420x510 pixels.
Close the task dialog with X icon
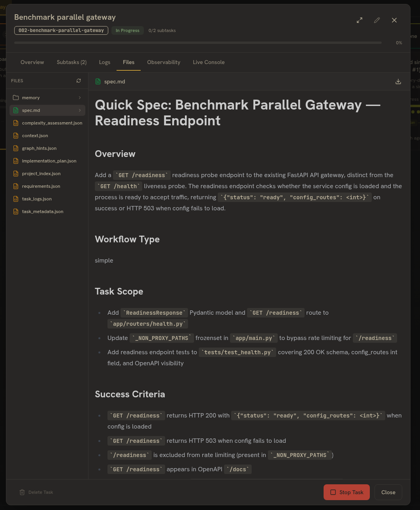click(394, 20)
